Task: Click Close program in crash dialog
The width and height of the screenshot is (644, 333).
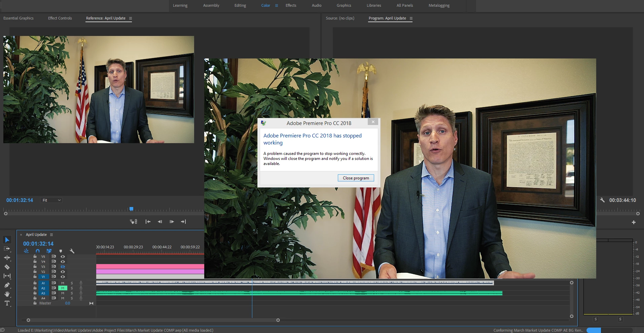Action: click(356, 178)
